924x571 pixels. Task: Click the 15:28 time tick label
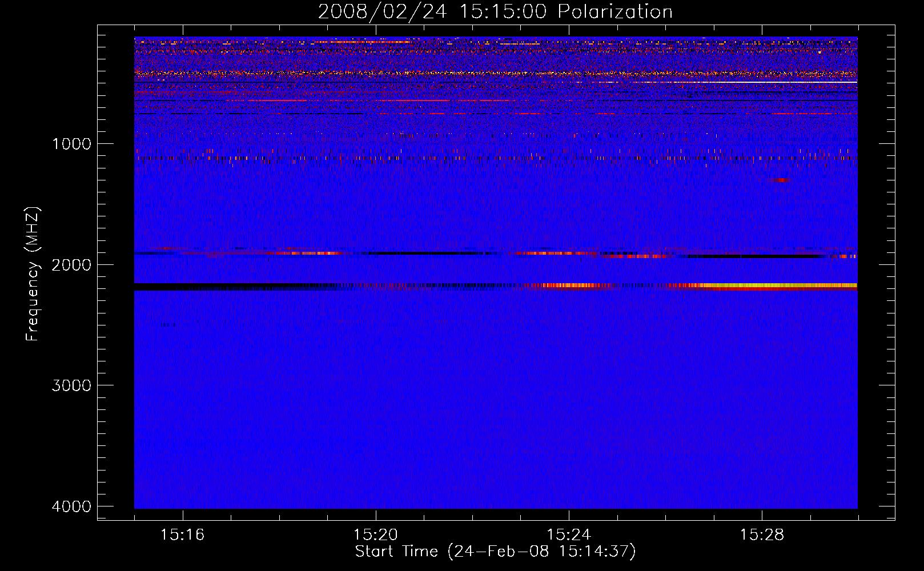[x=762, y=535]
